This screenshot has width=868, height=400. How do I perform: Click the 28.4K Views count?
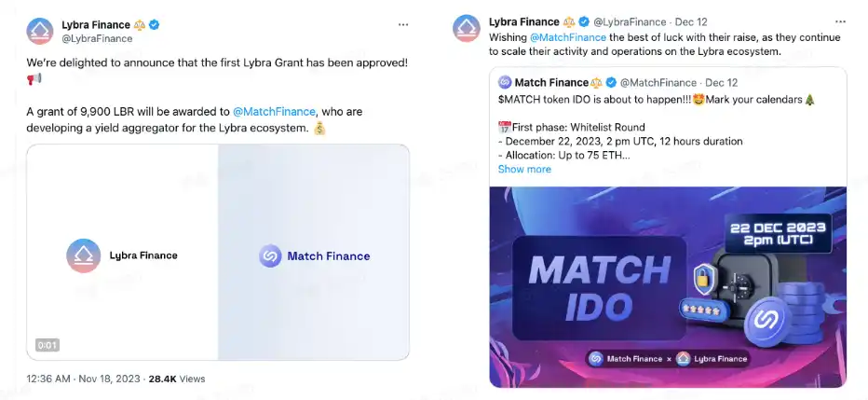(177, 379)
